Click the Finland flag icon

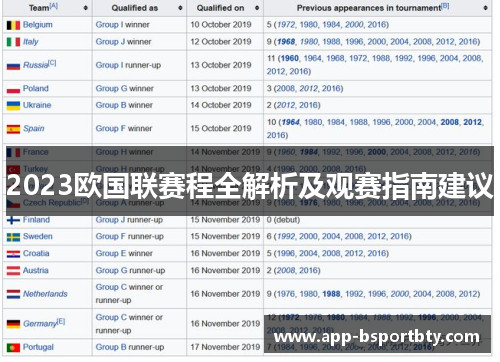pyautogui.click(x=13, y=220)
